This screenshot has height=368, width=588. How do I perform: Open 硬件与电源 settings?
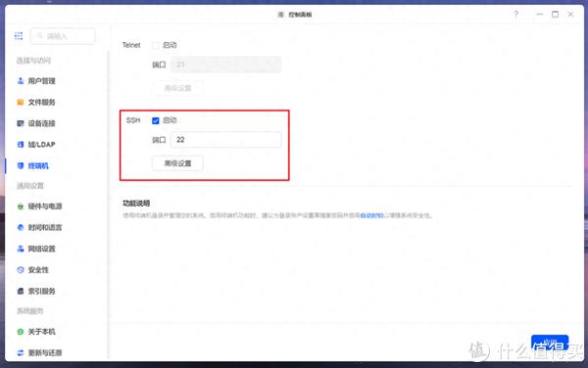(40, 207)
